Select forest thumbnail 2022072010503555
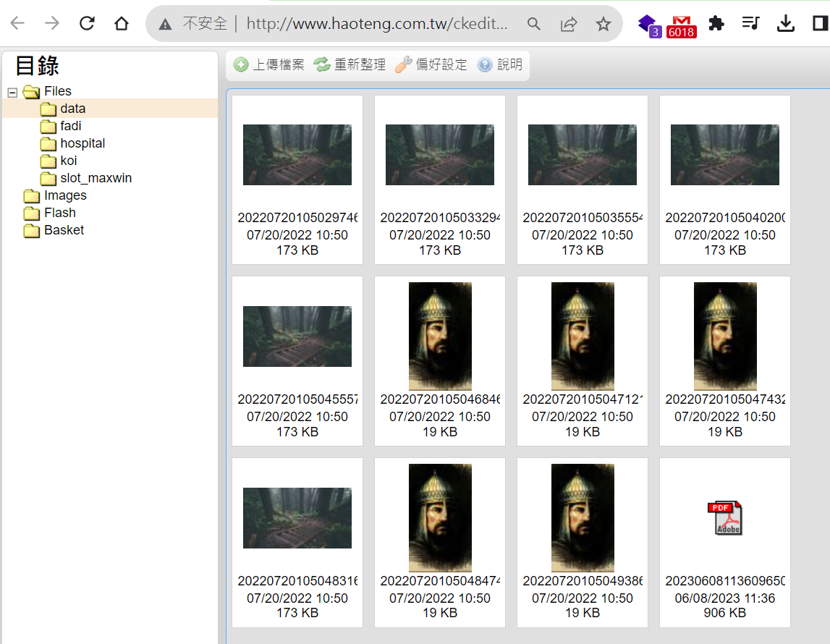This screenshot has height=644, width=830. click(583, 155)
